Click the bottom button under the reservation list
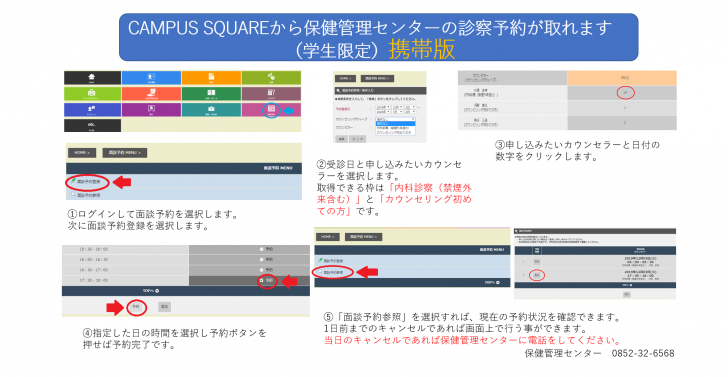 pyautogui.click(x=627, y=295)
